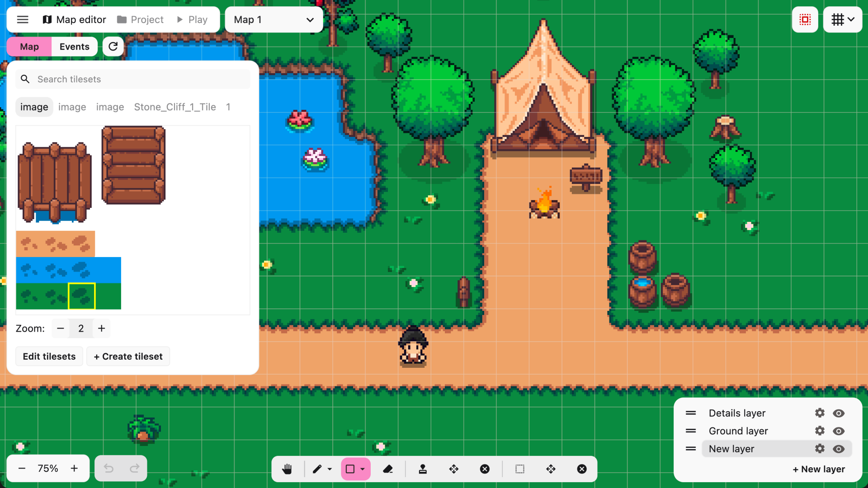Click the tileset zoom value 2

pos(81,328)
